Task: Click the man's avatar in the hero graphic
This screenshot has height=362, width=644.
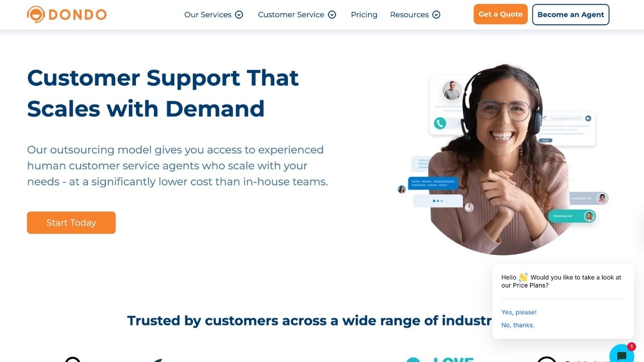Action: pyautogui.click(x=452, y=90)
